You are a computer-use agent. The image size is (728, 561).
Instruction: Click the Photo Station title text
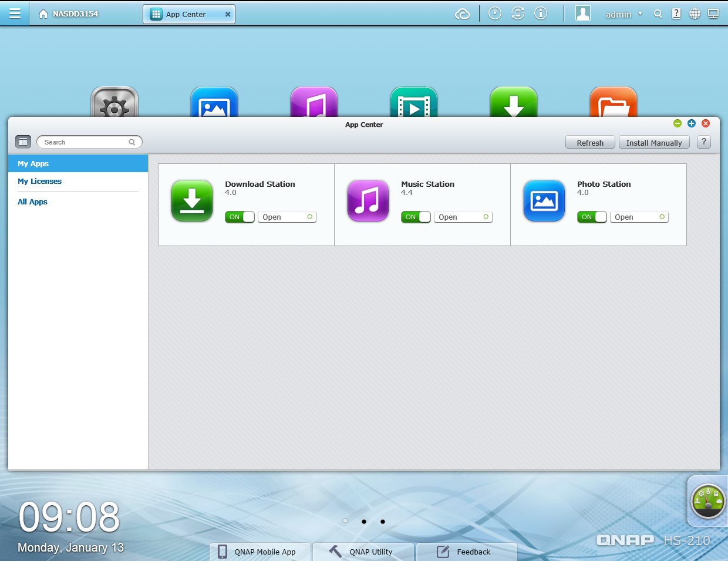(x=604, y=184)
